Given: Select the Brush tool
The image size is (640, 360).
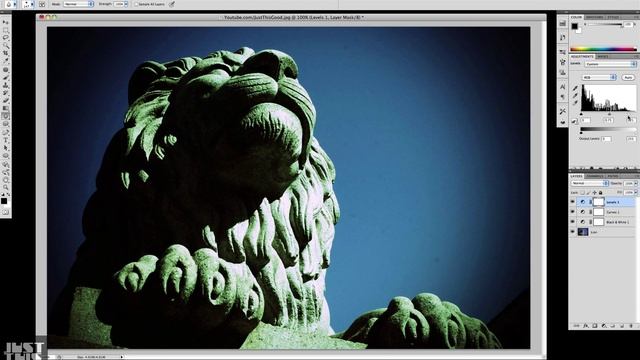Looking at the screenshot, I should [x=6, y=78].
